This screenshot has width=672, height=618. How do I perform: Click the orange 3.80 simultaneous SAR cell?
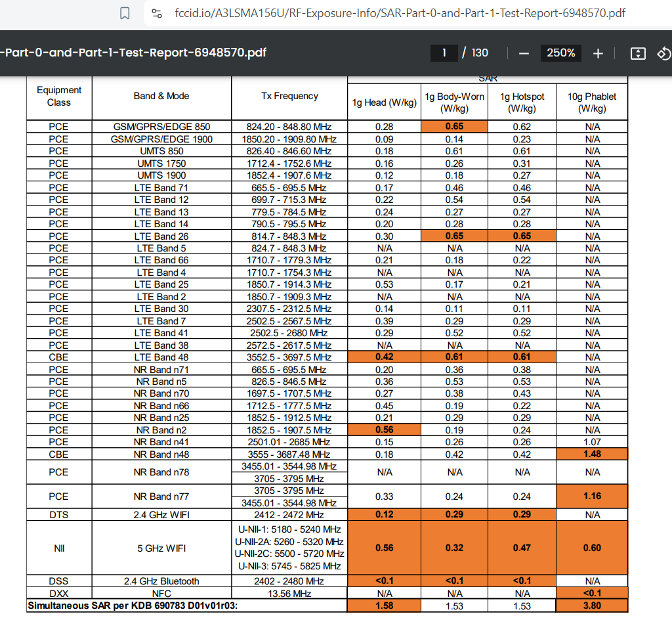[592, 606]
